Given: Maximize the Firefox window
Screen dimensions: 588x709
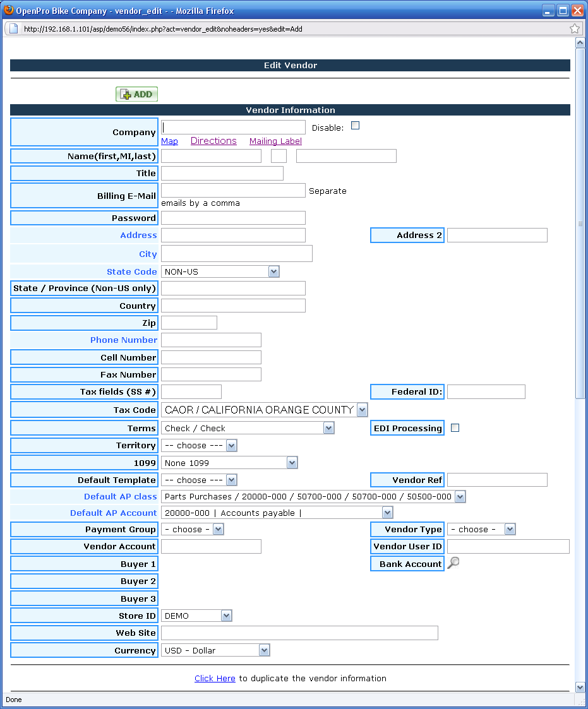Looking at the screenshot, I should [562, 10].
